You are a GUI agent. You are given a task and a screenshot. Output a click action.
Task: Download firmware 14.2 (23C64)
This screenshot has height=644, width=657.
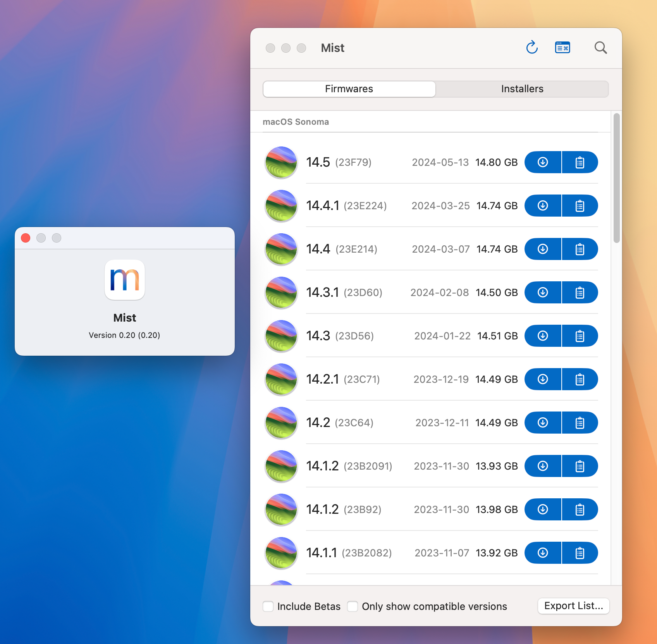543,422
